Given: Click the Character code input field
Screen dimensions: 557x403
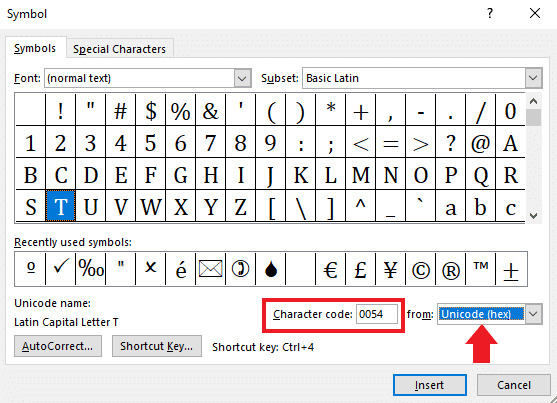Looking at the screenshot, I should point(377,314).
